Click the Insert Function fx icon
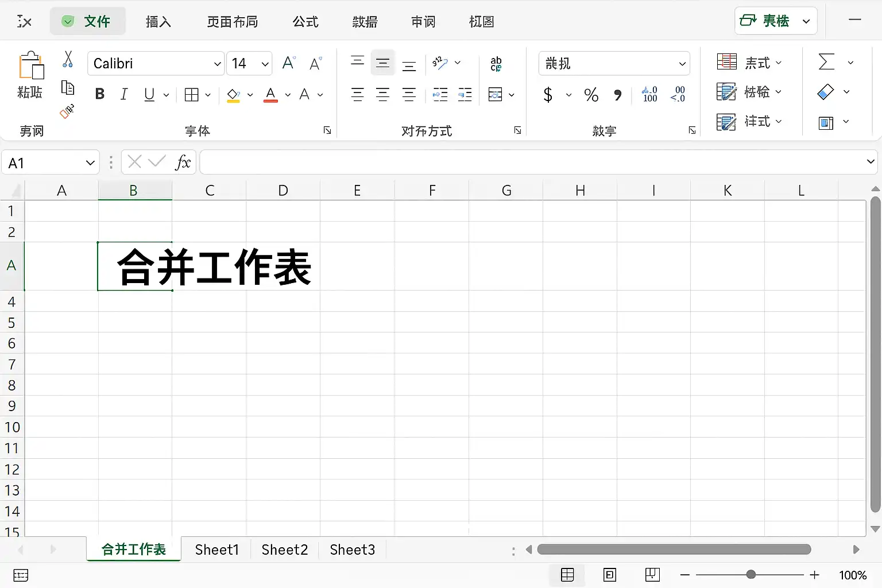882x588 pixels. [183, 163]
